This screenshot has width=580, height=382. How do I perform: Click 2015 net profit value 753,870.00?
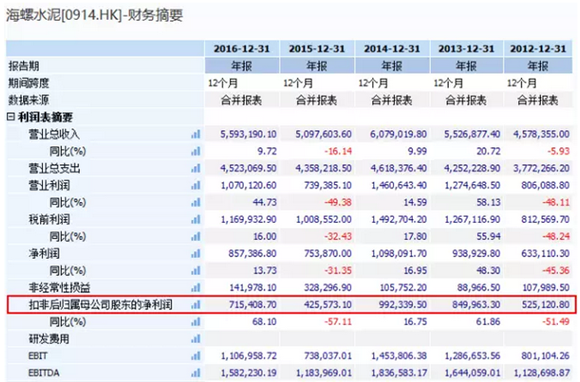pyautogui.click(x=327, y=254)
